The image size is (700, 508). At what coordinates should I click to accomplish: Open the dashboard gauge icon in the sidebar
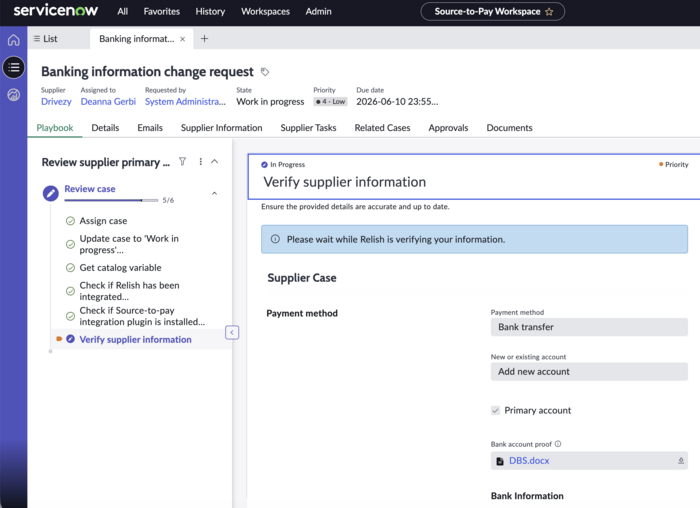(13, 95)
